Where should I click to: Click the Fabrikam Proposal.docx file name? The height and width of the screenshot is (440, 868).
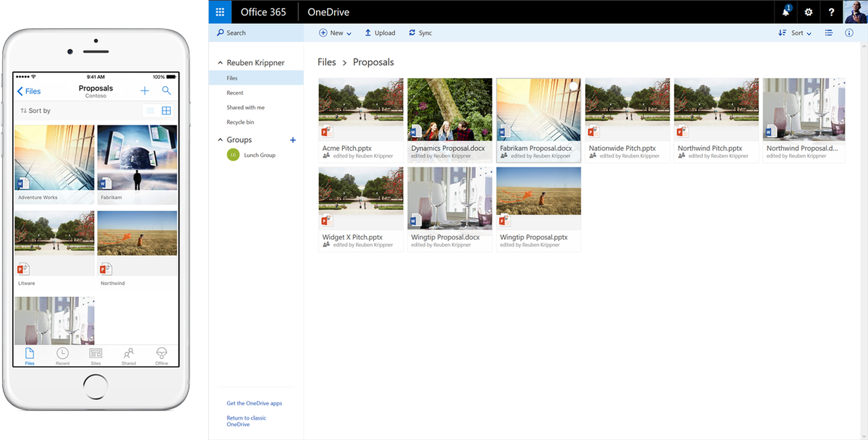click(x=536, y=148)
